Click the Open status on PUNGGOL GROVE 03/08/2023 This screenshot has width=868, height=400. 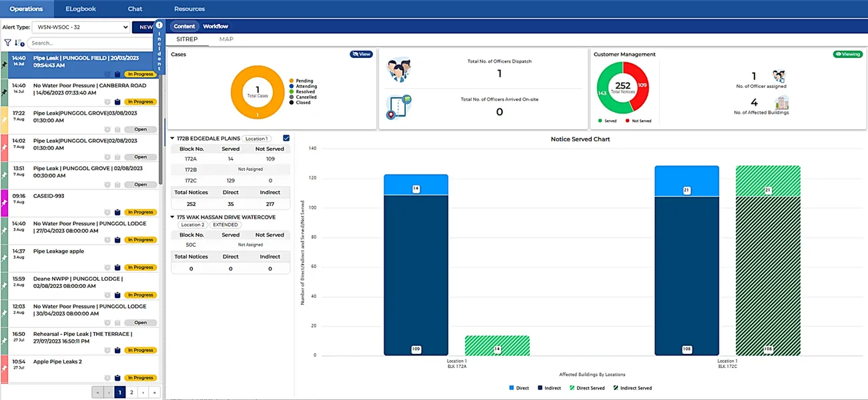(140, 130)
